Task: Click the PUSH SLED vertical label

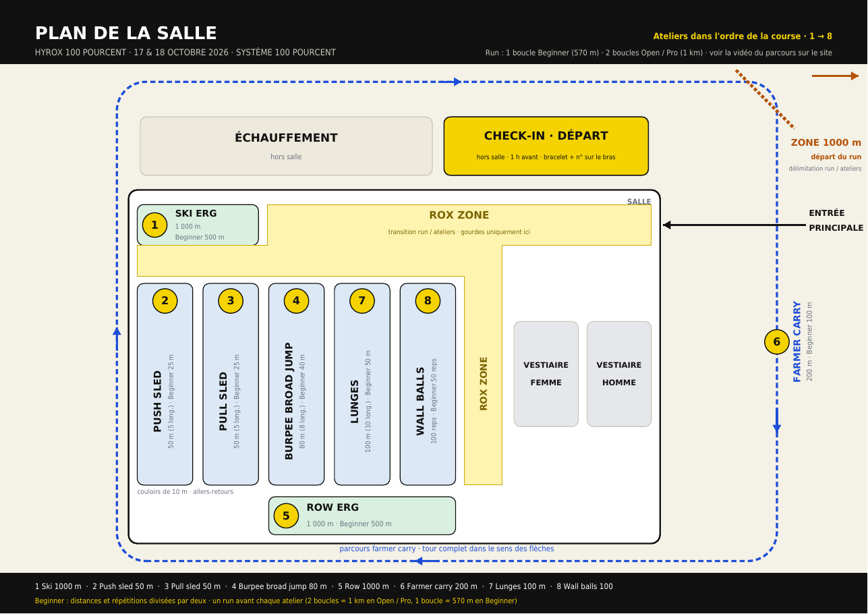Action: (158, 401)
